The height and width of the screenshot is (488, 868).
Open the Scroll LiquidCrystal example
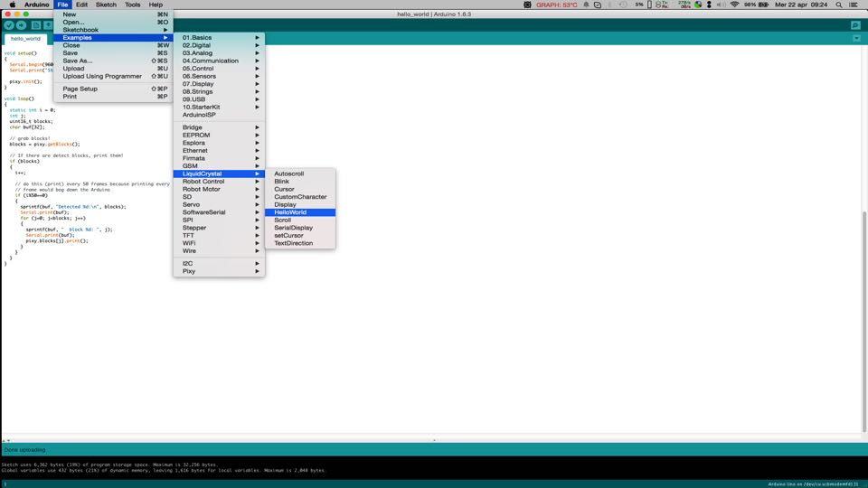(x=300, y=221)
